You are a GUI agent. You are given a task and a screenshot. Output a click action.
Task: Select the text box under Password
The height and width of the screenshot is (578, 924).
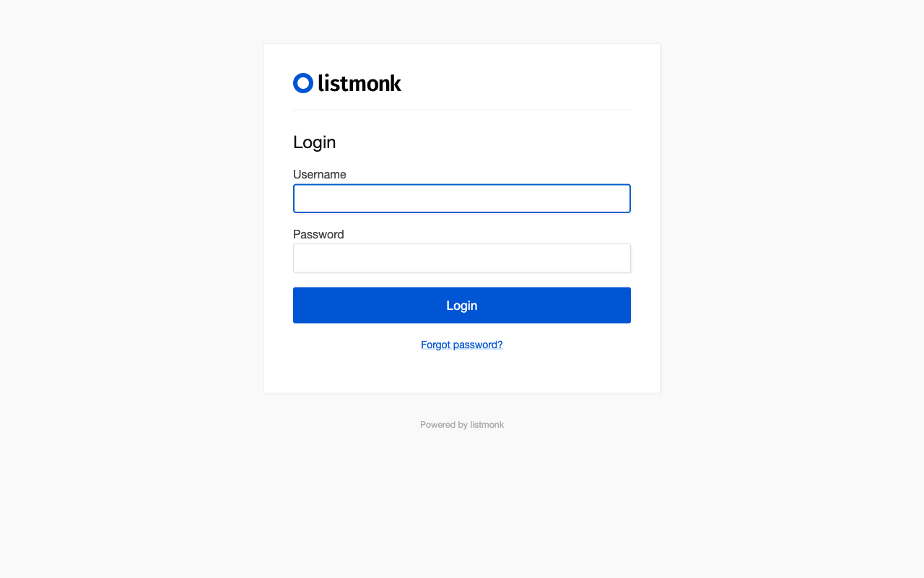click(x=462, y=258)
